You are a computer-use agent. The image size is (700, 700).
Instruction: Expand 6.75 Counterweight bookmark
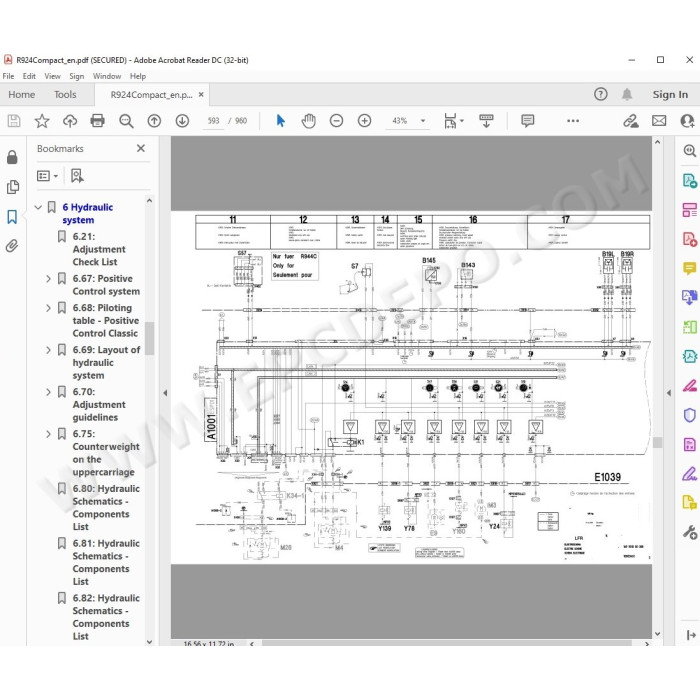point(48,434)
